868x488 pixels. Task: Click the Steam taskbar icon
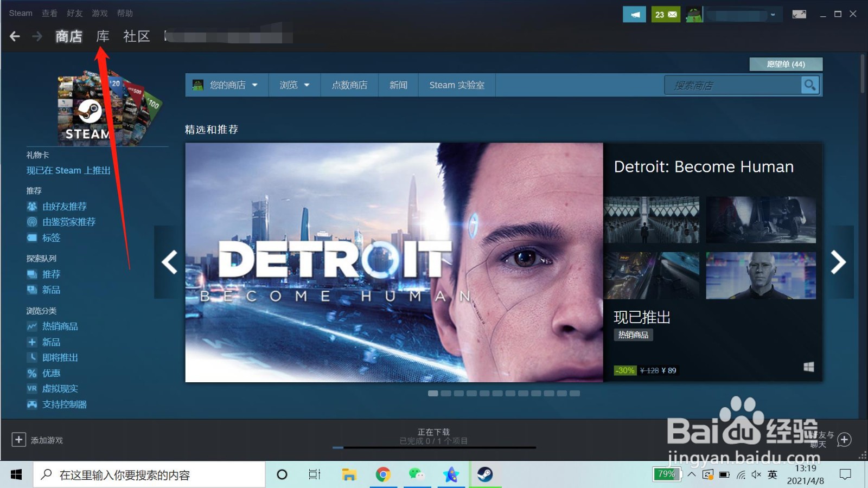pyautogui.click(x=485, y=475)
